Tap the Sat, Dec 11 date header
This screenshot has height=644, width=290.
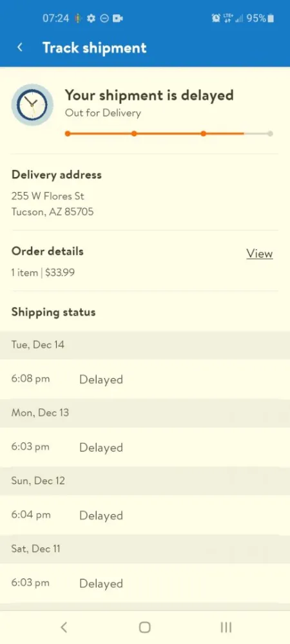pos(145,549)
